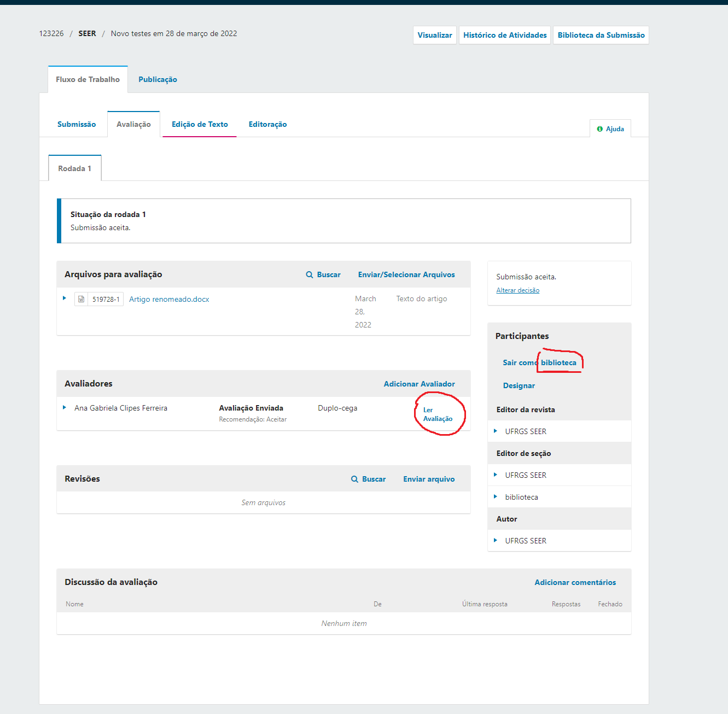Click the Nome column header
This screenshot has height=714, width=728.
[x=74, y=604]
